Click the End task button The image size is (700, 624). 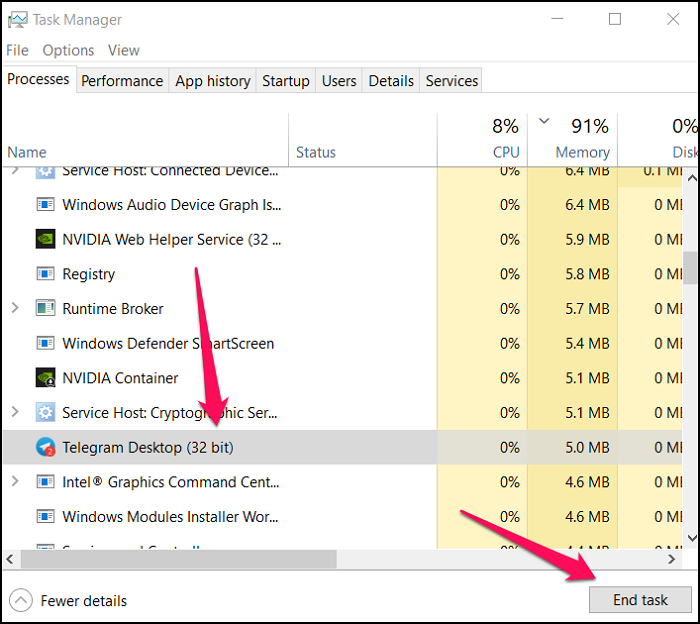pyautogui.click(x=640, y=600)
